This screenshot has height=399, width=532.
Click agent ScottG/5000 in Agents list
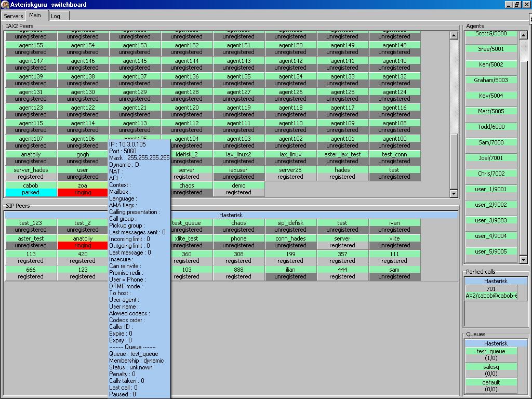point(491,35)
